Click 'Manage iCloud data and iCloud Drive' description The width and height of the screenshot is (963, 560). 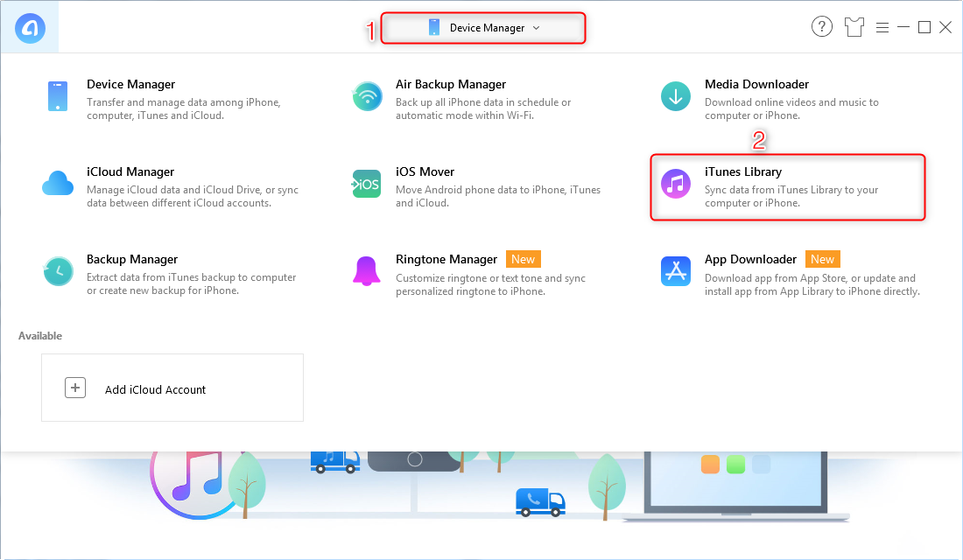point(193,197)
